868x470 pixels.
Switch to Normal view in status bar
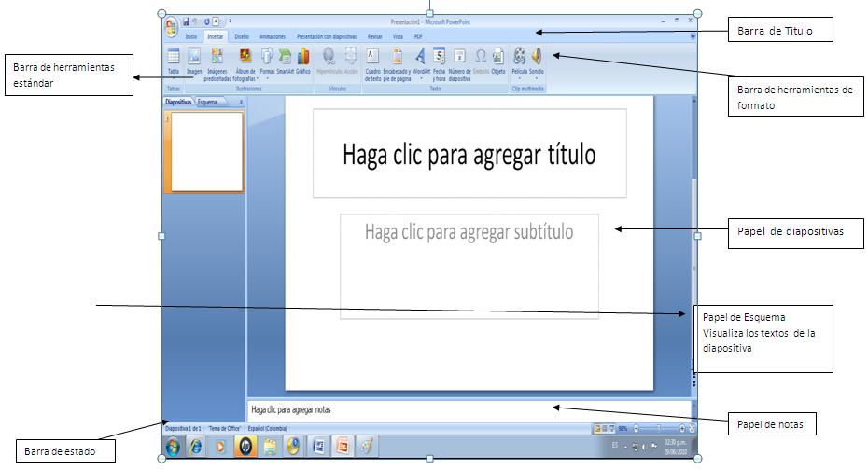click(x=597, y=429)
